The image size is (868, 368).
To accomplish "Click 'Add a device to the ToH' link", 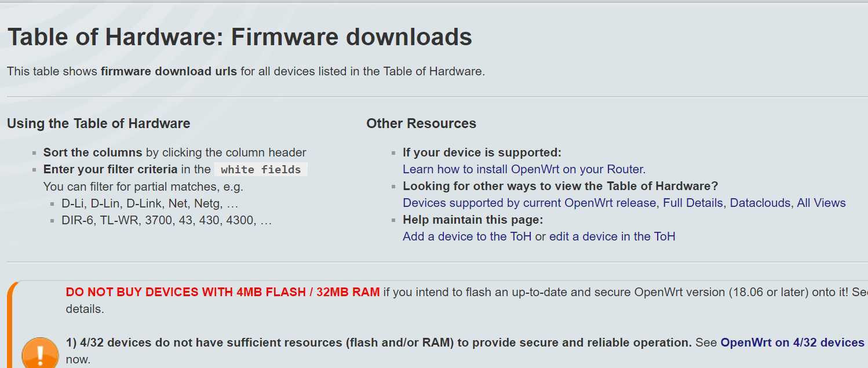I will click(467, 236).
